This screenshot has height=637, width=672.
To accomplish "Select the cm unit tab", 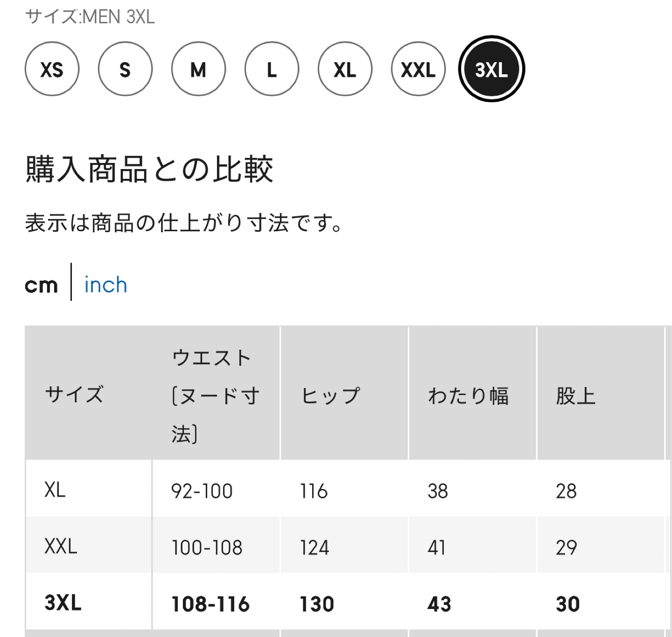I will click(41, 285).
